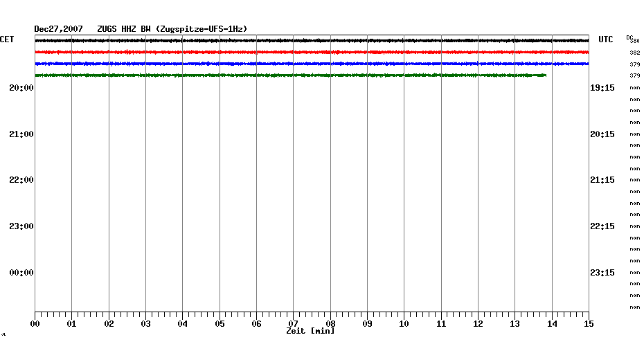Click the 23:15 UTC time label
644x342 pixels.
tap(602, 273)
